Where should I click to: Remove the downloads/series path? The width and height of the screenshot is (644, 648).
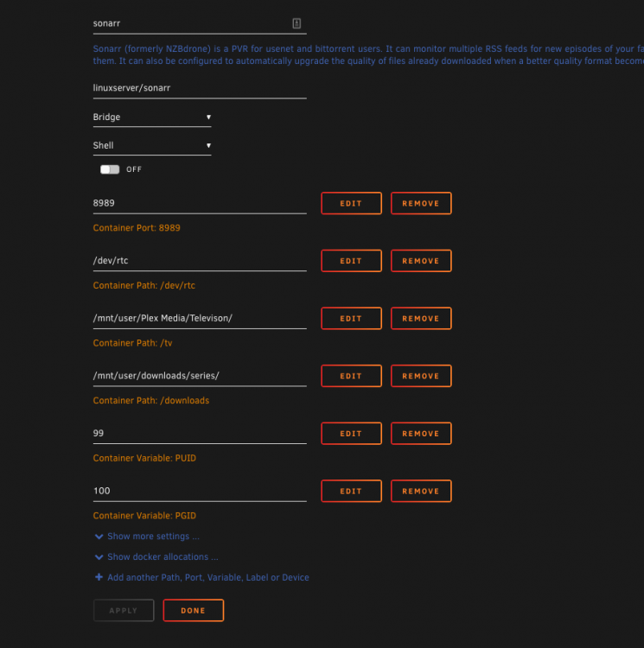(x=421, y=376)
